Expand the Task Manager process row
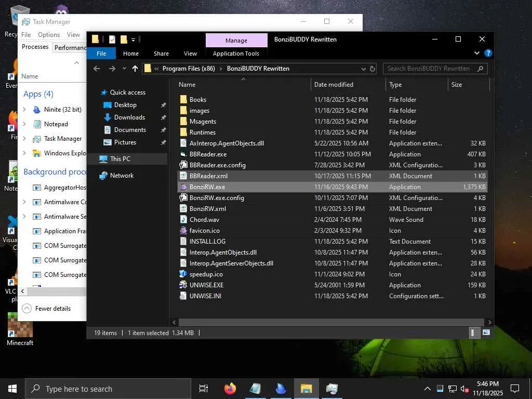532x399 pixels. (x=24, y=138)
